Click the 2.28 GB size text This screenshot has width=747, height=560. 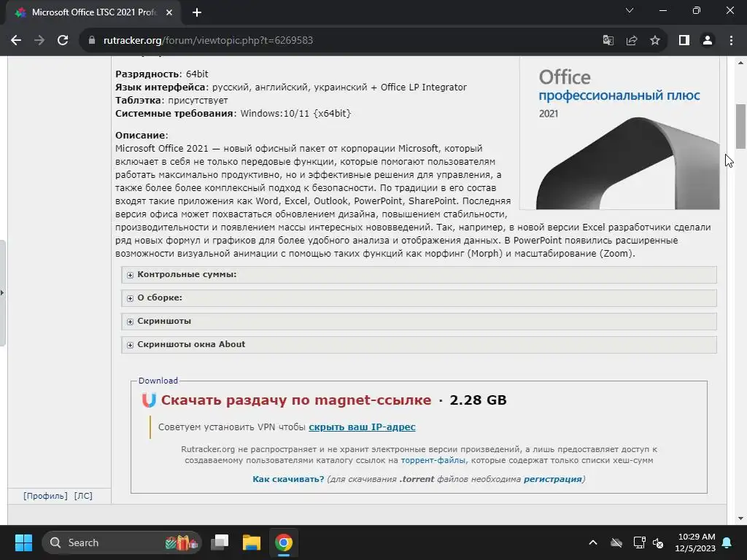[x=478, y=400]
